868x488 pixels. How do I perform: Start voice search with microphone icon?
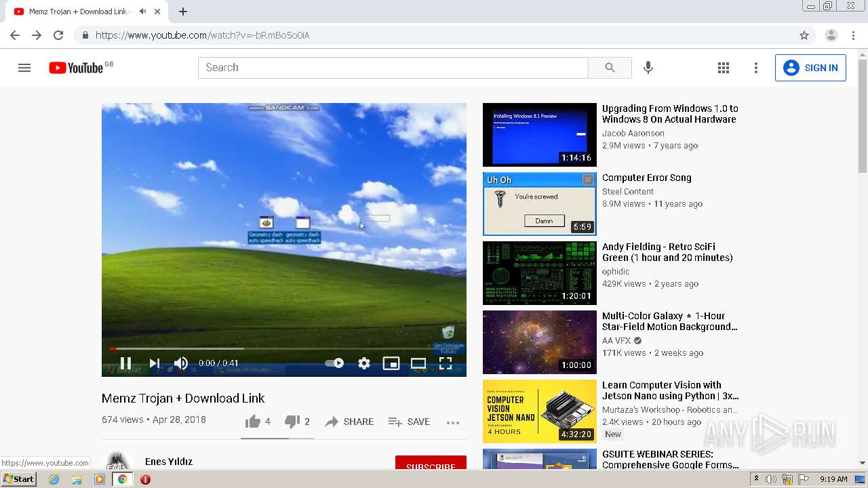tap(648, 68)
